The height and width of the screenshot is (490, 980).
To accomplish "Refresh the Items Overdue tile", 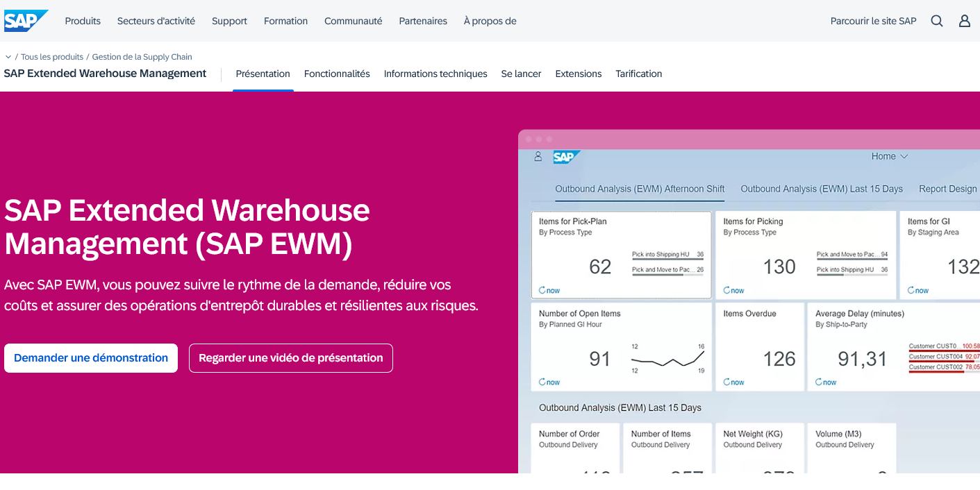I will 733,382.
